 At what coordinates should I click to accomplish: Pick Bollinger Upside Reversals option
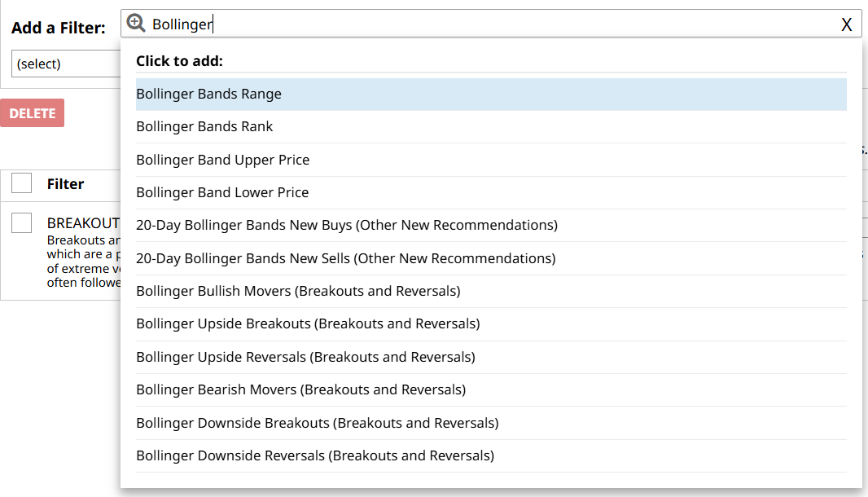point(305,357)
